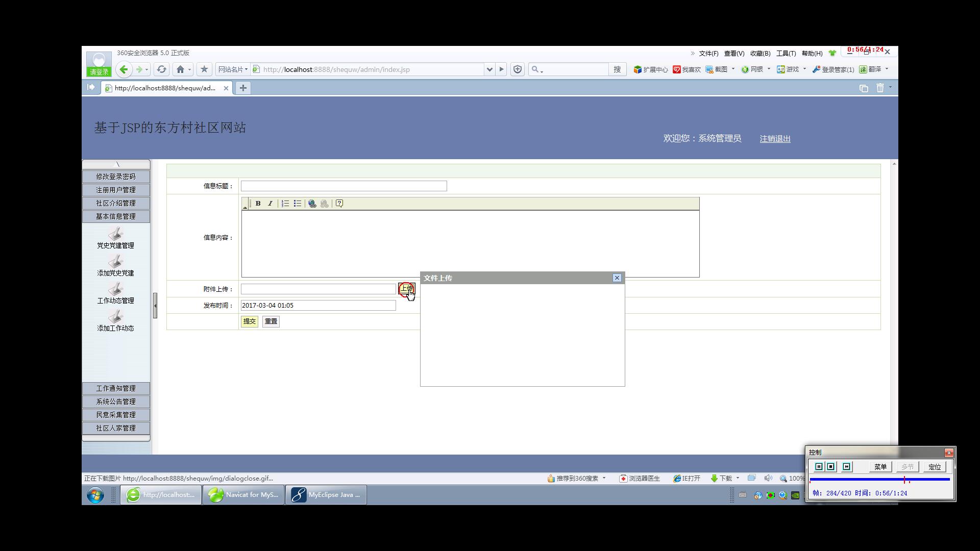Insert a hyperlink in the editor

312,204
